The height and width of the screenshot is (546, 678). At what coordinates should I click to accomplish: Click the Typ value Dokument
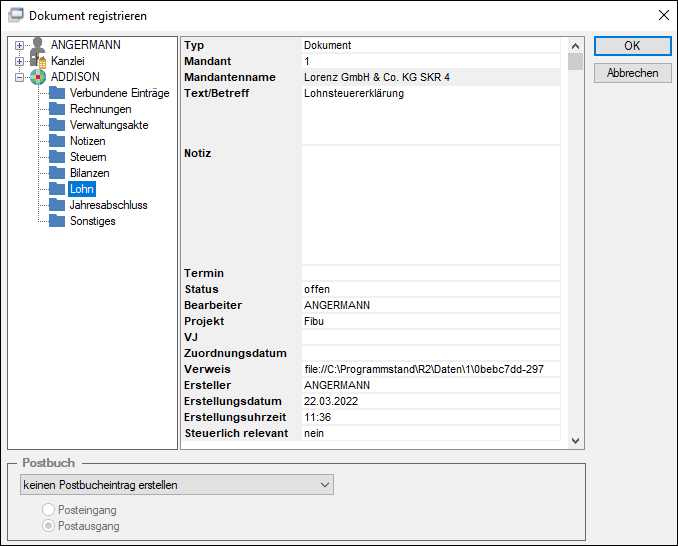click(431, 45)
